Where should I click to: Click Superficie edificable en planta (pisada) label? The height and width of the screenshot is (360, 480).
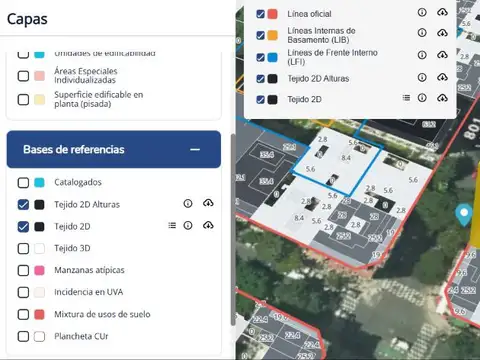point(99,99)
